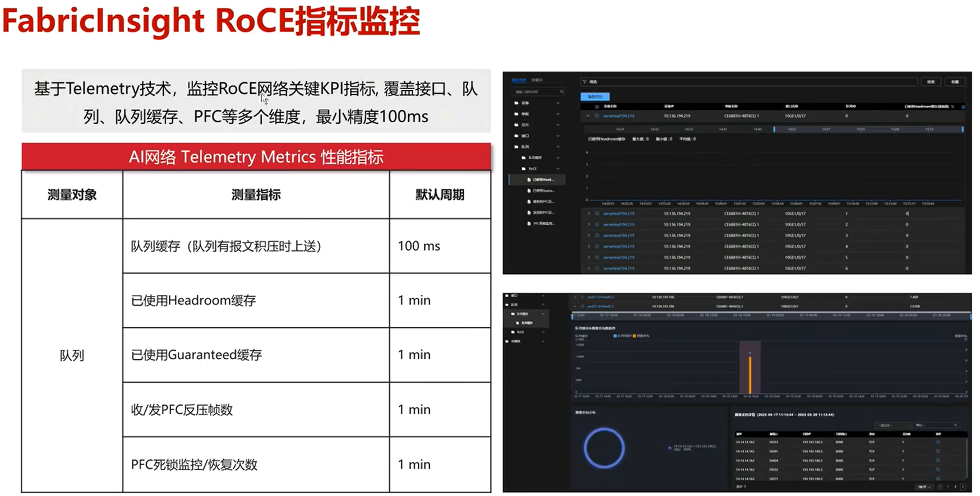Viewport: 980px width, 496px height.
Task: Click the 光模块 folder icon in lower dashboard tree
Action: (507, 341)
